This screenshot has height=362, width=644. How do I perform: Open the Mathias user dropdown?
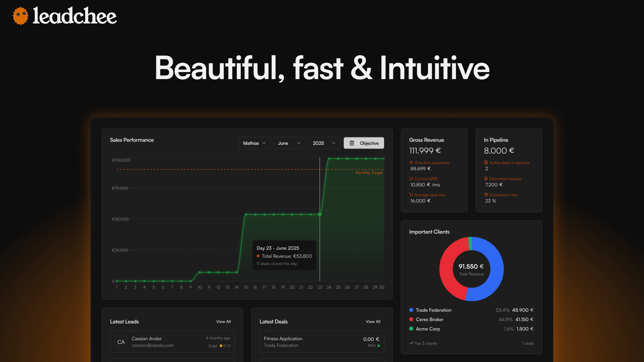point(255,143)
